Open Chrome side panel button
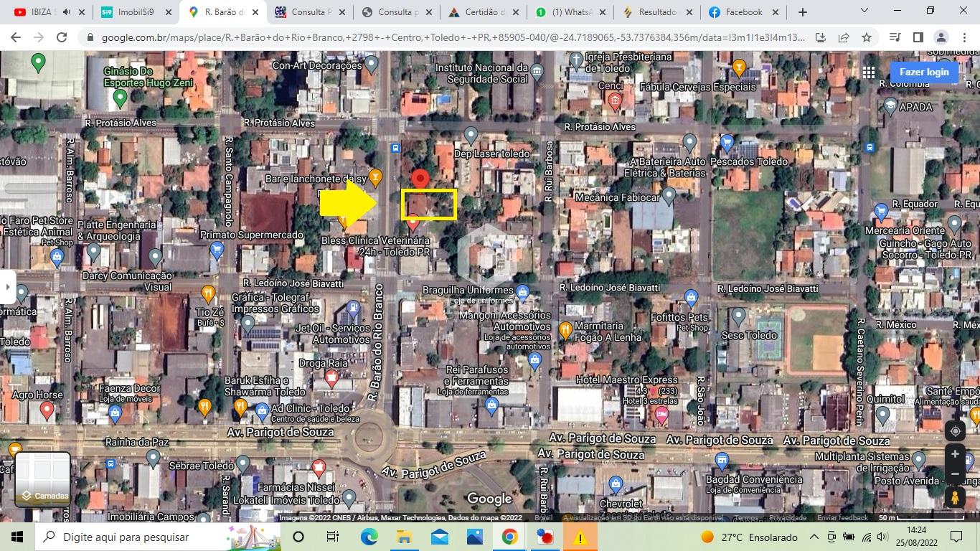This screenshot has height=551, width=980. [918, 37]
